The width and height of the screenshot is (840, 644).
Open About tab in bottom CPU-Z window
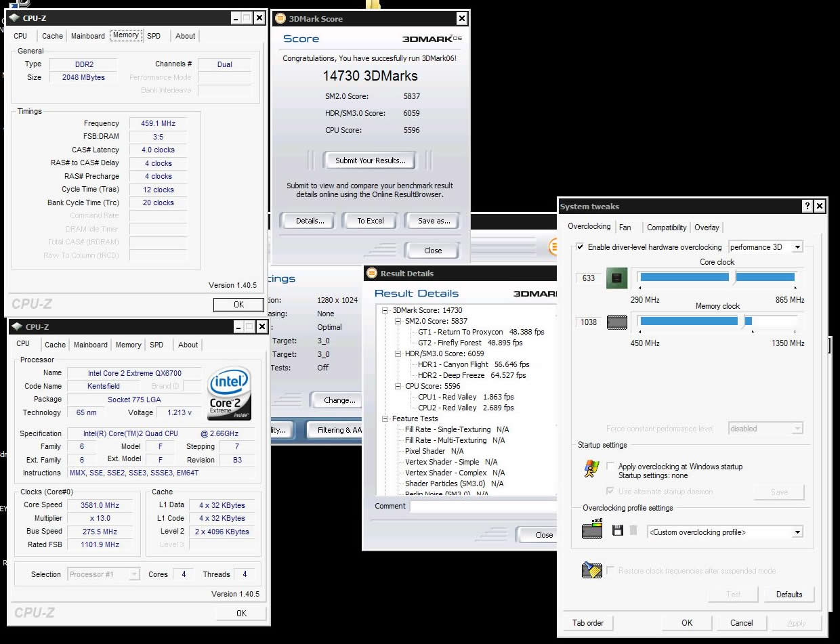[188, 345]
